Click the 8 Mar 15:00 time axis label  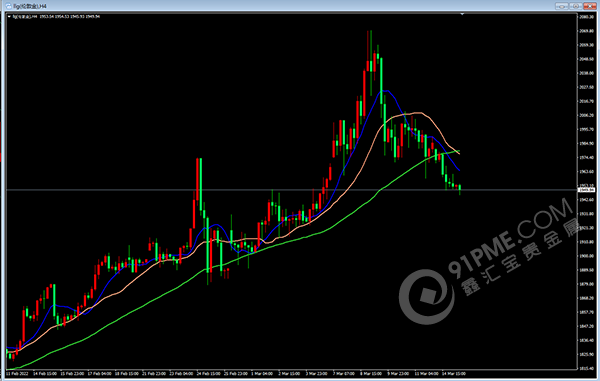(371, 374)
